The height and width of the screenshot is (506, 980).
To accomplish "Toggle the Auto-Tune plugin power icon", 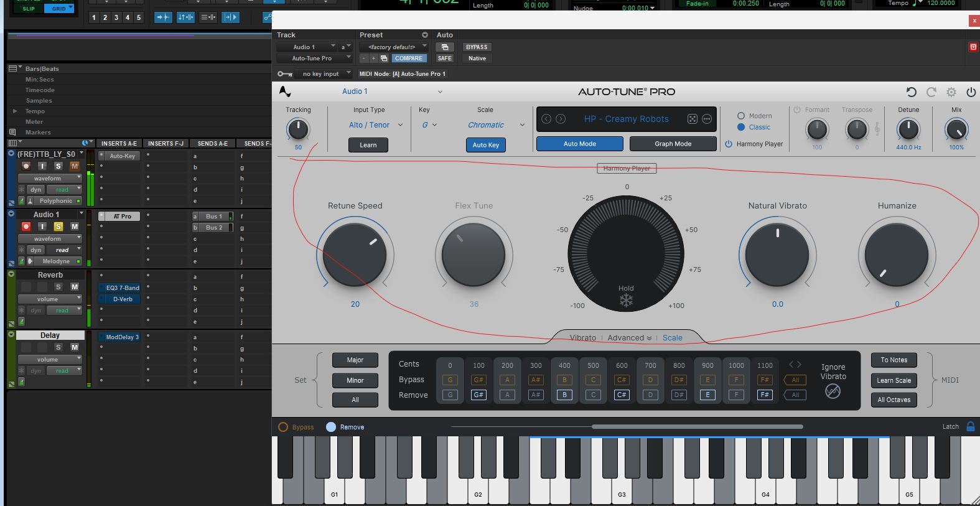I will coord(971,92).
